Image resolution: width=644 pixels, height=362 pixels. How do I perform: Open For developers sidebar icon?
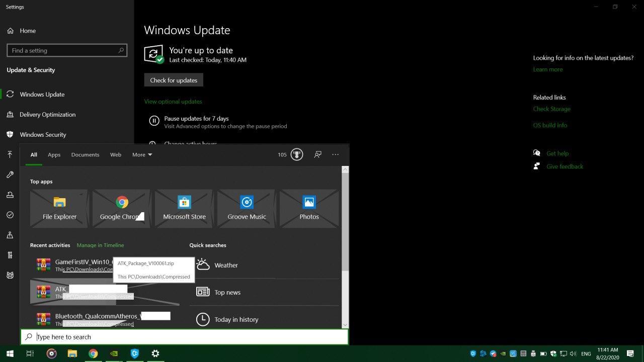coord(10,255)
